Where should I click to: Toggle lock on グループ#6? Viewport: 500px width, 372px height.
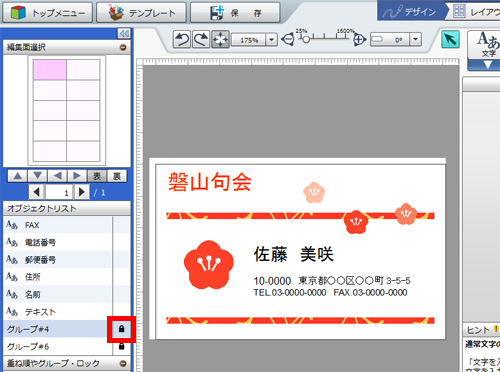(121, 346)
